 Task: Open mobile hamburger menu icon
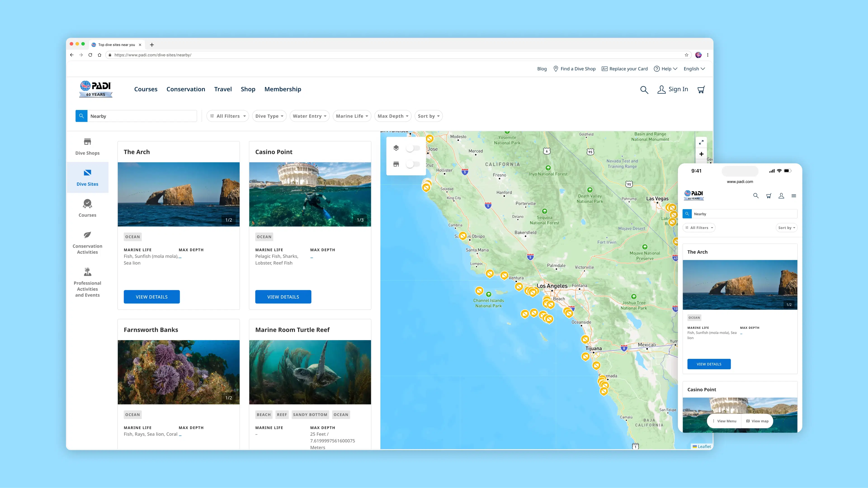(x=794, y=196)
